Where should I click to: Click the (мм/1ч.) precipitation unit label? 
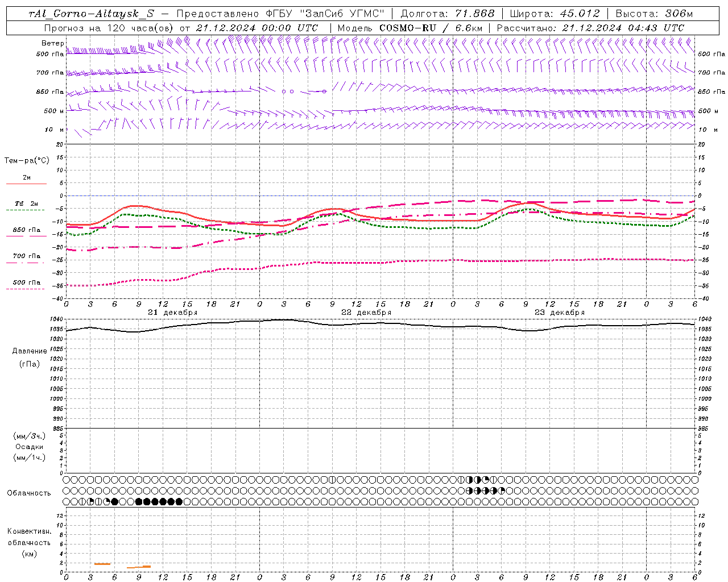[x=30, y=458]
